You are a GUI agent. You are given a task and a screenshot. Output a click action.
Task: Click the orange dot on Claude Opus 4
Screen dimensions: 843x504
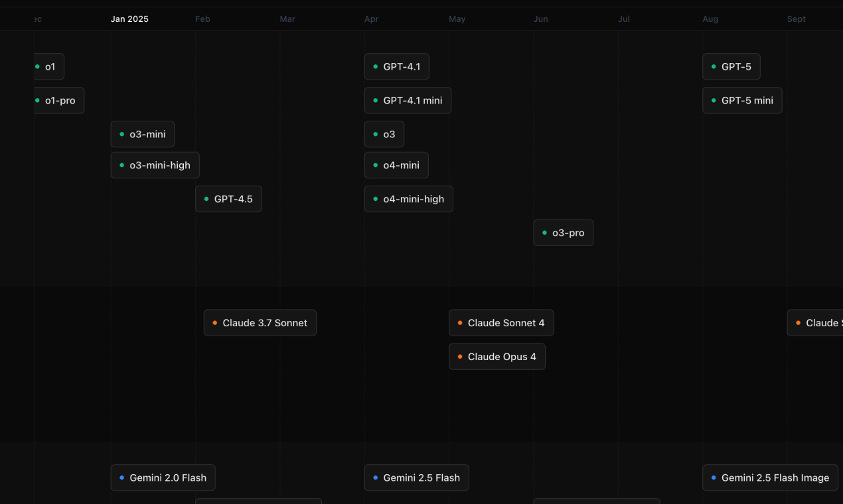point(459,356)
